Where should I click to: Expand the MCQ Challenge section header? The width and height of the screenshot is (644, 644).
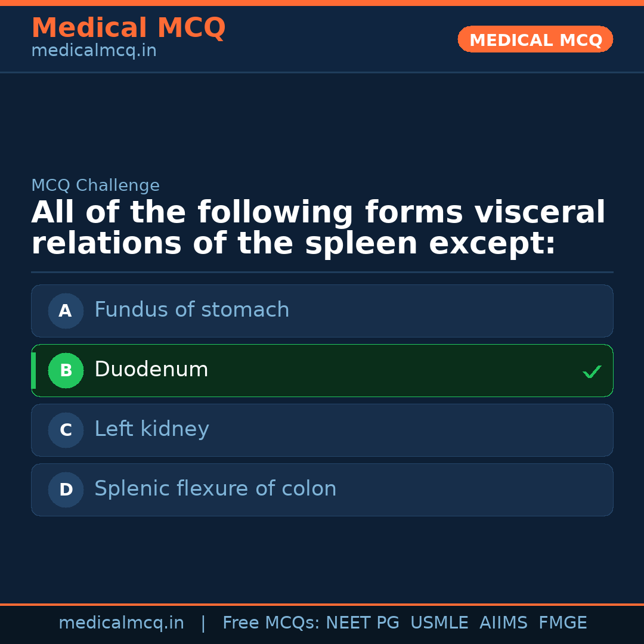point(95,185)
